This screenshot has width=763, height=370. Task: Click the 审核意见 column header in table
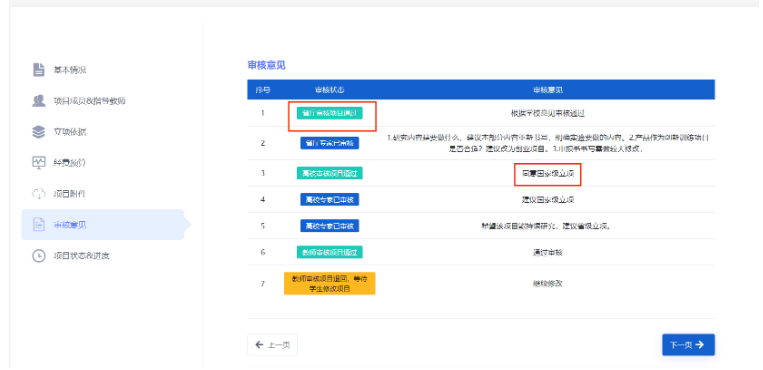[x=548, y=90]
